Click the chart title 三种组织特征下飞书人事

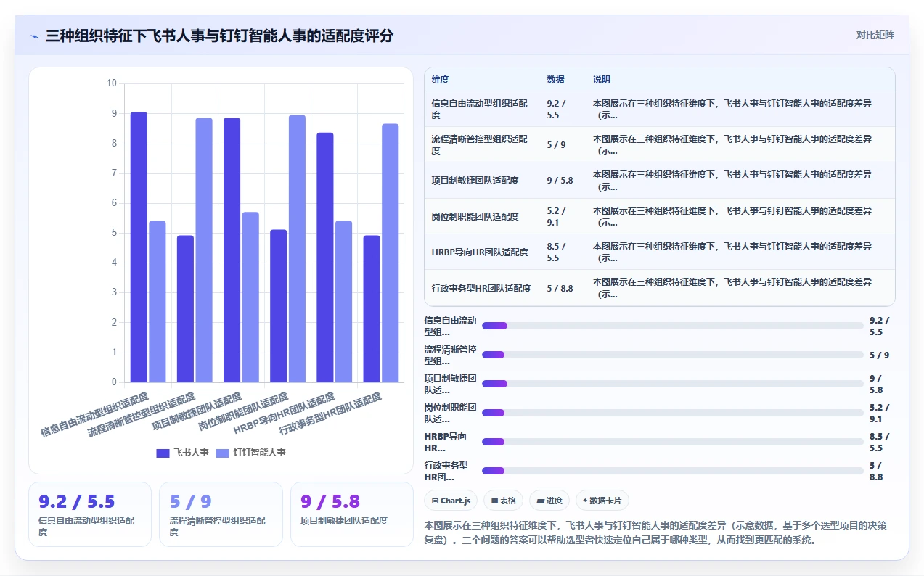click(219, 36)
